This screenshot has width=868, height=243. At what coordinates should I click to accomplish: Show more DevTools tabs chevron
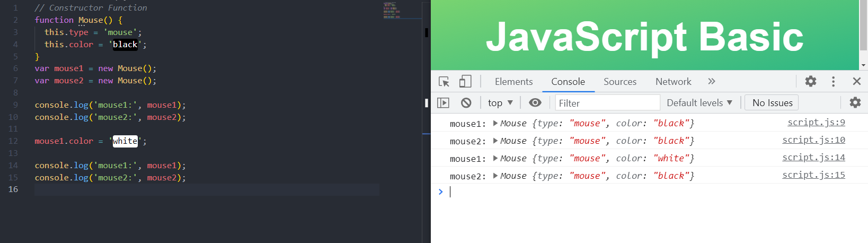[712, 81]
